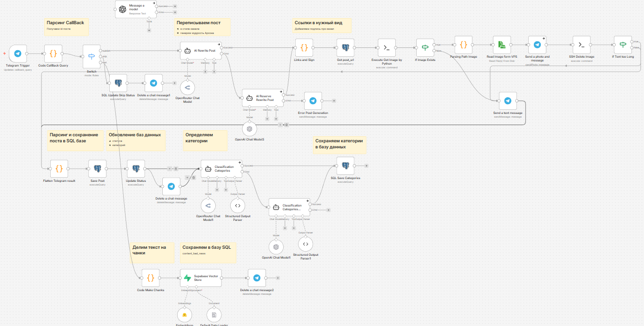Select the OpenRouter Chat Model icon

tap(187, 87)
